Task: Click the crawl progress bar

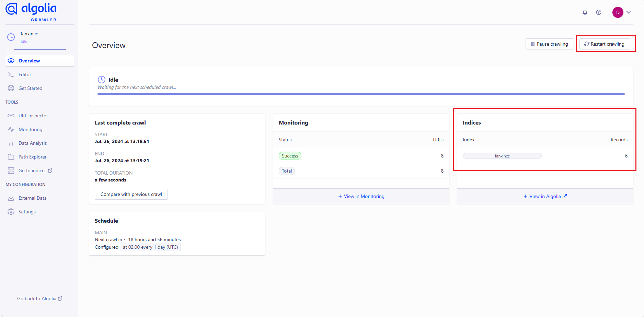Action: click(361, 94)
